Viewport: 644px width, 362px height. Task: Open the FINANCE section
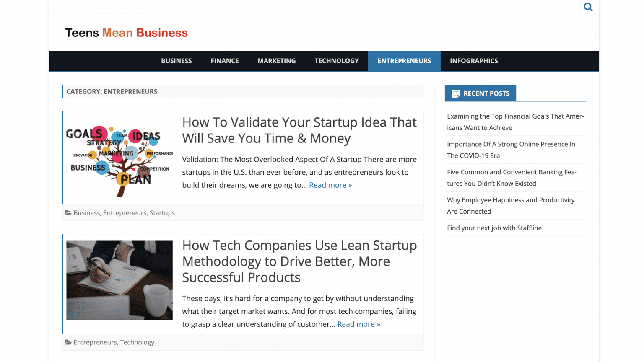tap(224, 61)
